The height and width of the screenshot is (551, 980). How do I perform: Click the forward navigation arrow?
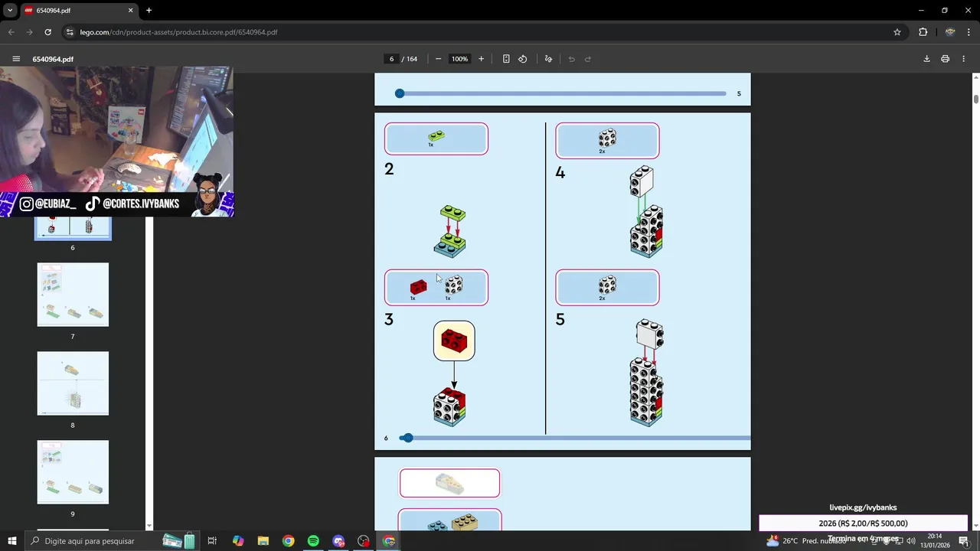point(29,32)
